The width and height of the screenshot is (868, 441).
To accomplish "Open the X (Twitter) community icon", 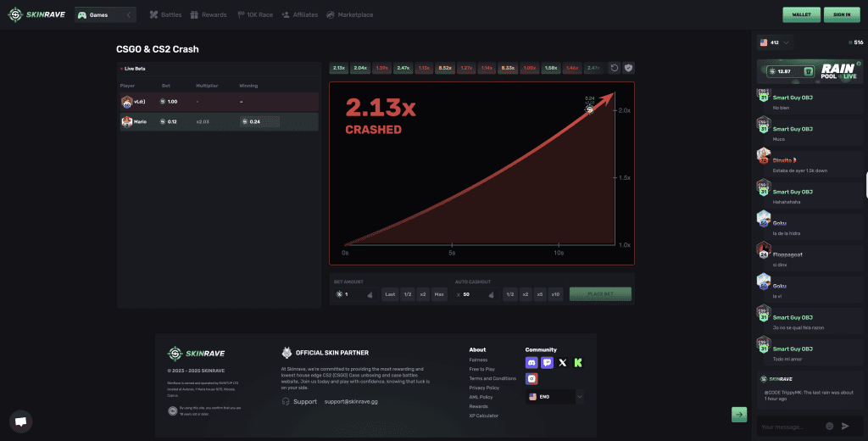I will click(563, 362).
